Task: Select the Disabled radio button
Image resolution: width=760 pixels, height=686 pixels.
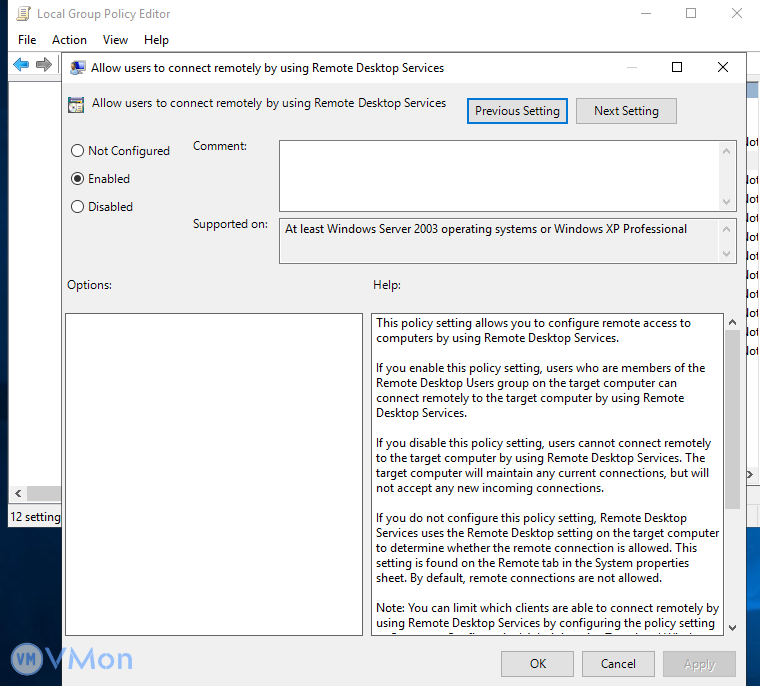Action: coord(78,207)
